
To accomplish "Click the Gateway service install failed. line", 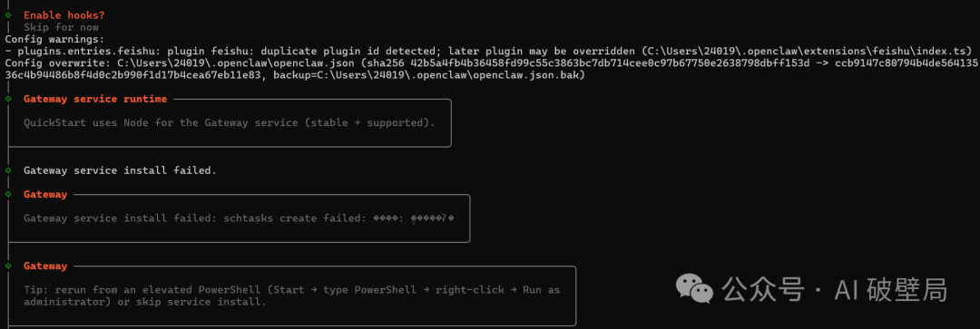I will click(x=120, y=170).
